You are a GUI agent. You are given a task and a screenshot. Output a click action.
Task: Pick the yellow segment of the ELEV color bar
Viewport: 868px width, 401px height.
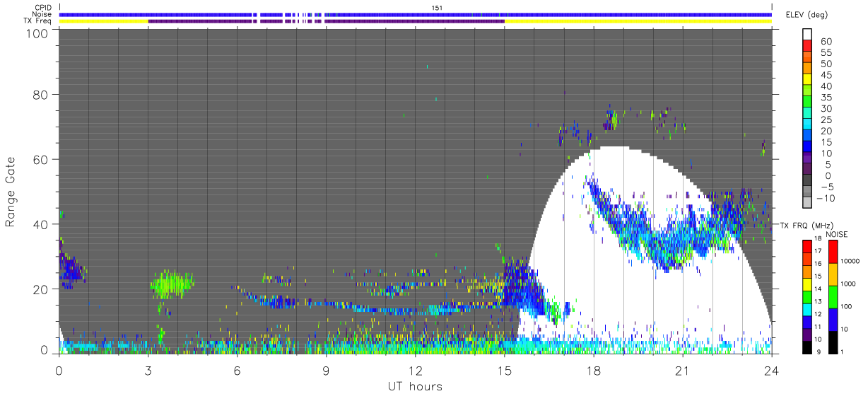[x=809, y=81]
